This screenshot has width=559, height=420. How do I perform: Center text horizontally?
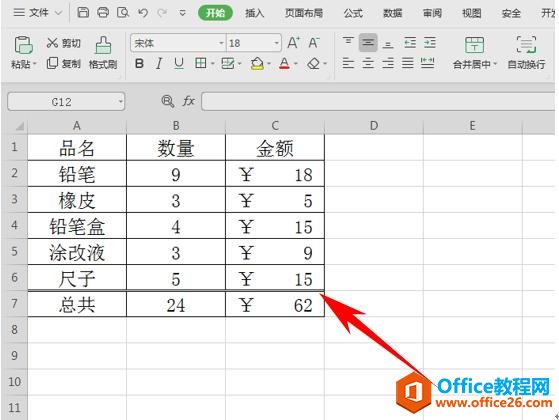point(368,63)
